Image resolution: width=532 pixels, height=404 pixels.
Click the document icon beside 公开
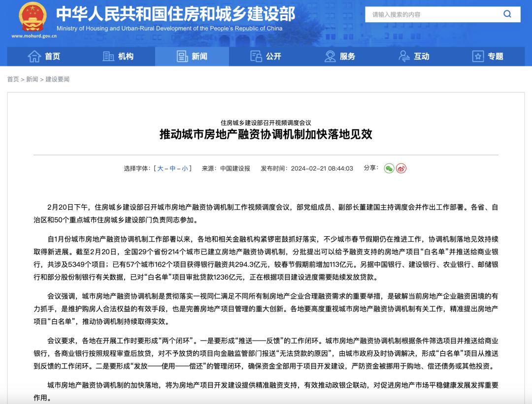(256, 56)
